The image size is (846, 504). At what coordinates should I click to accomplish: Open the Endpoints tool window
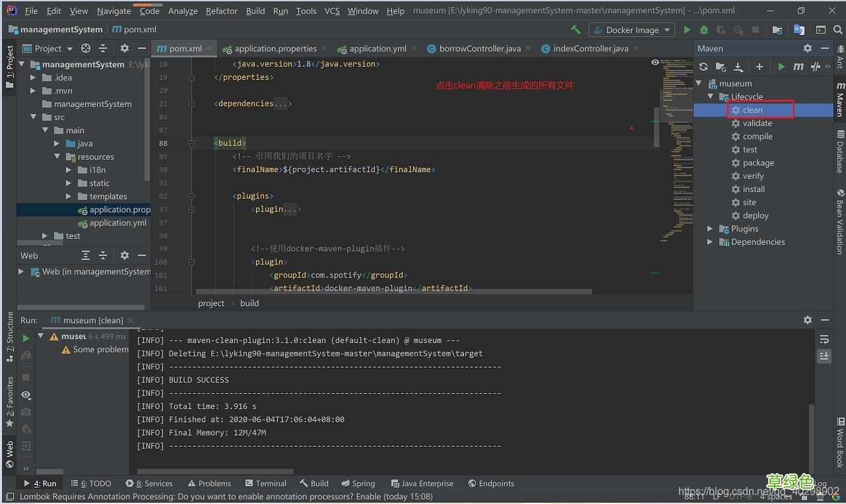pyautogui.click(x=491, y=483)
